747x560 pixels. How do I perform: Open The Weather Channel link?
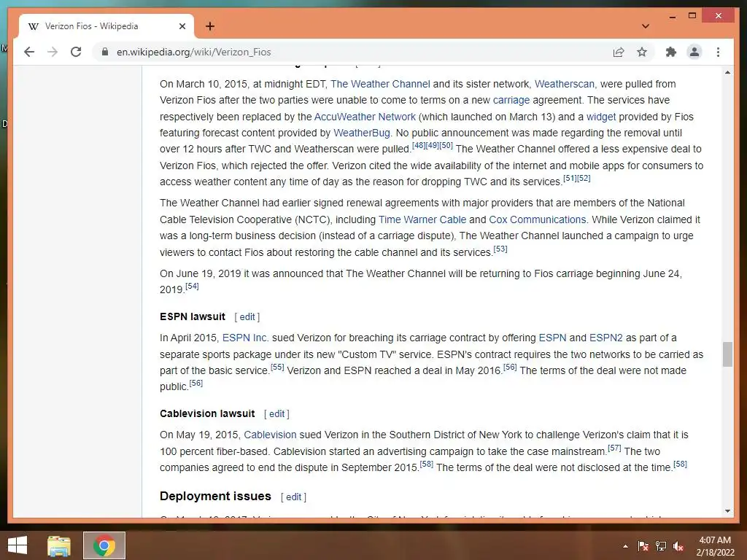380,84
